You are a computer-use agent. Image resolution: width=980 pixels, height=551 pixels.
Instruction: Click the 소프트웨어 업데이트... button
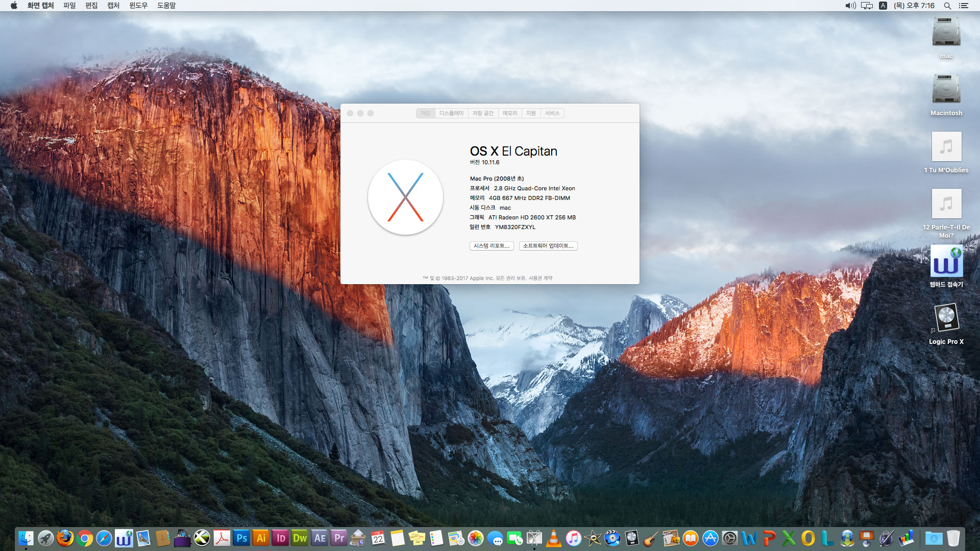[548, 246]
